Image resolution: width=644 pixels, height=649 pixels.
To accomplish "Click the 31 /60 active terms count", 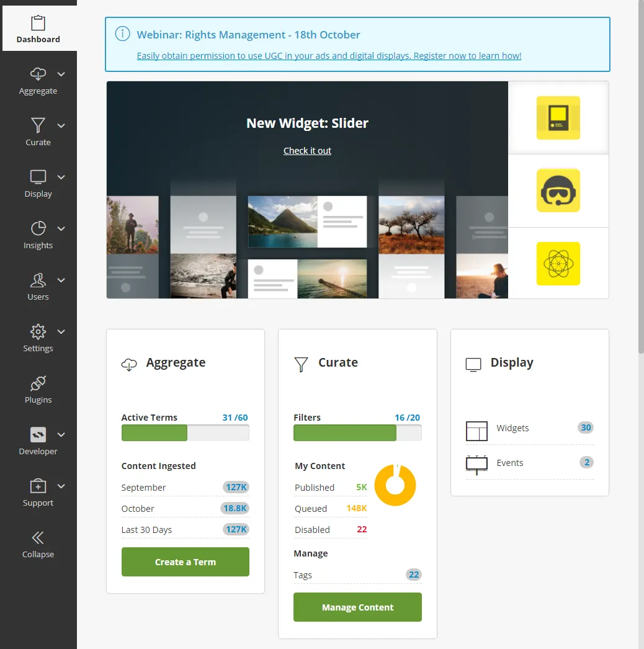I will tap(235, 418).
